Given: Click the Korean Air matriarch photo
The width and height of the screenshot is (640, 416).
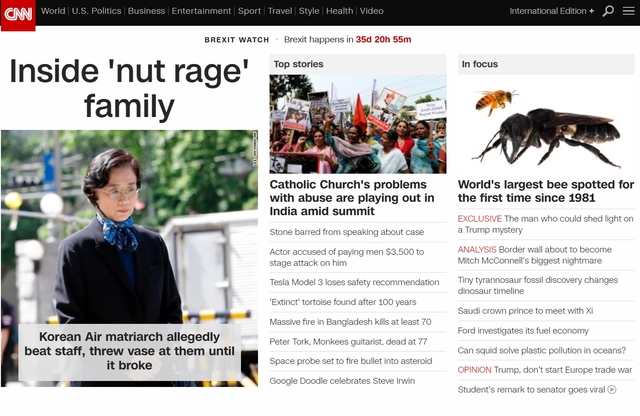Looking at the screenshot, I should [x=128, y=230].
